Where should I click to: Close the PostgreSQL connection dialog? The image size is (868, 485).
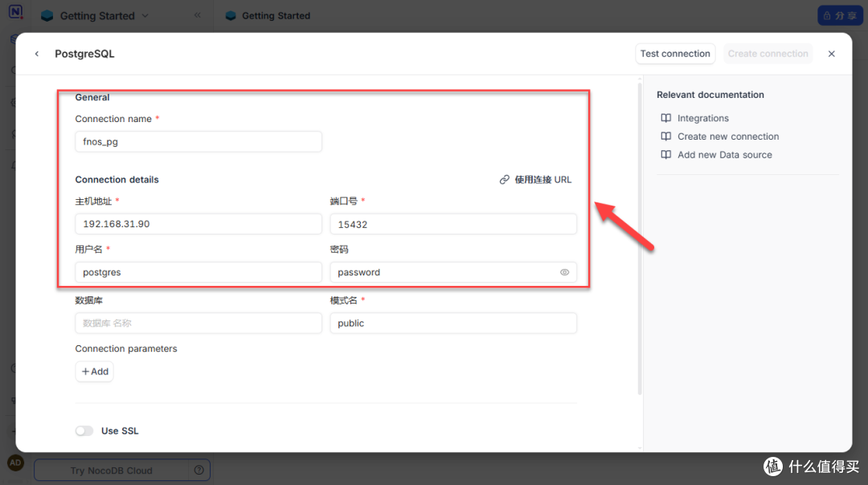click(x=831, y=54)
